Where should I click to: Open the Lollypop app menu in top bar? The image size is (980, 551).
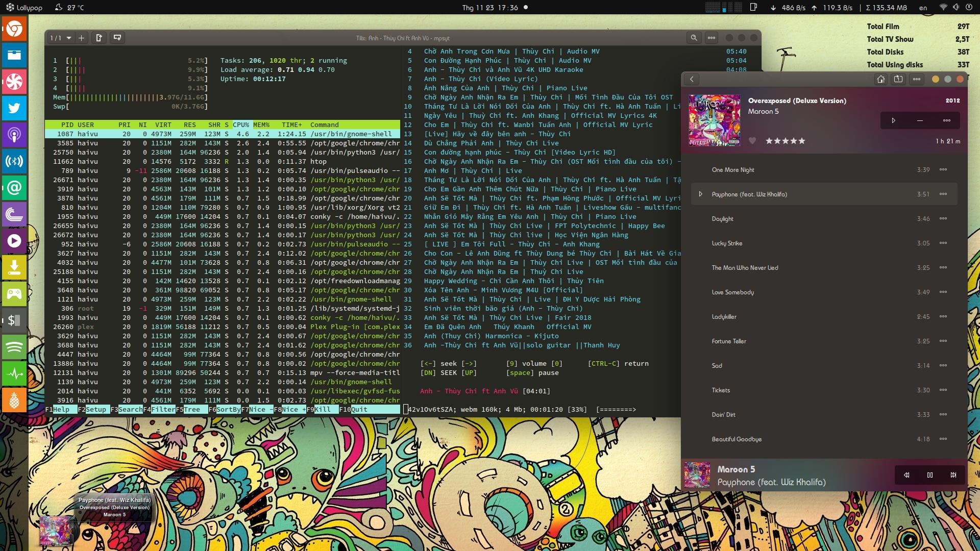pos(24,7)
